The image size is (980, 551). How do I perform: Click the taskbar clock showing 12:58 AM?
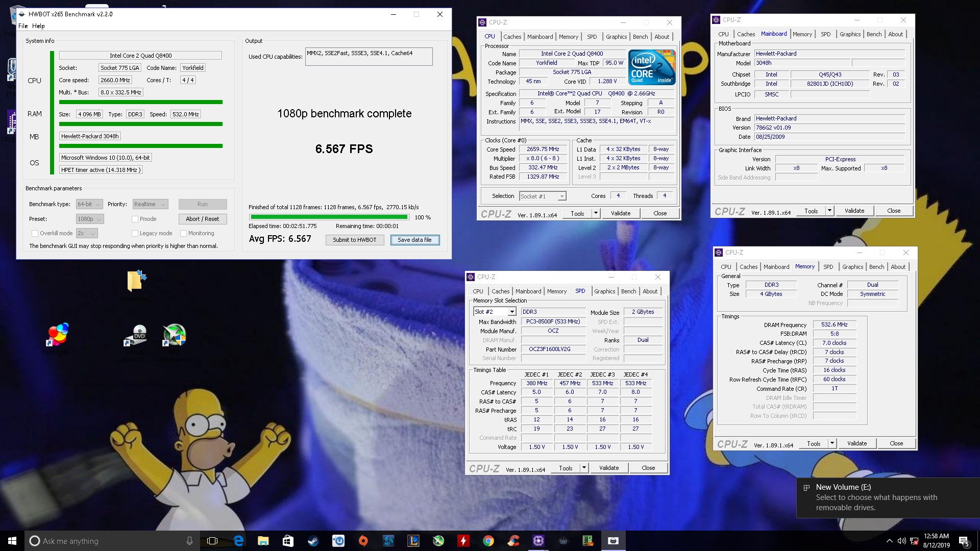pos(937,541)
